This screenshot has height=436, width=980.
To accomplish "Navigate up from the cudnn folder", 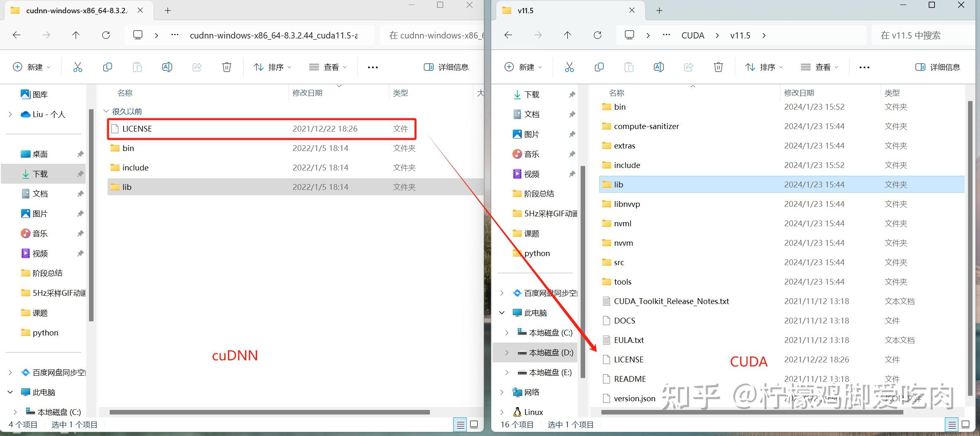I will click(x=76, y=35).
